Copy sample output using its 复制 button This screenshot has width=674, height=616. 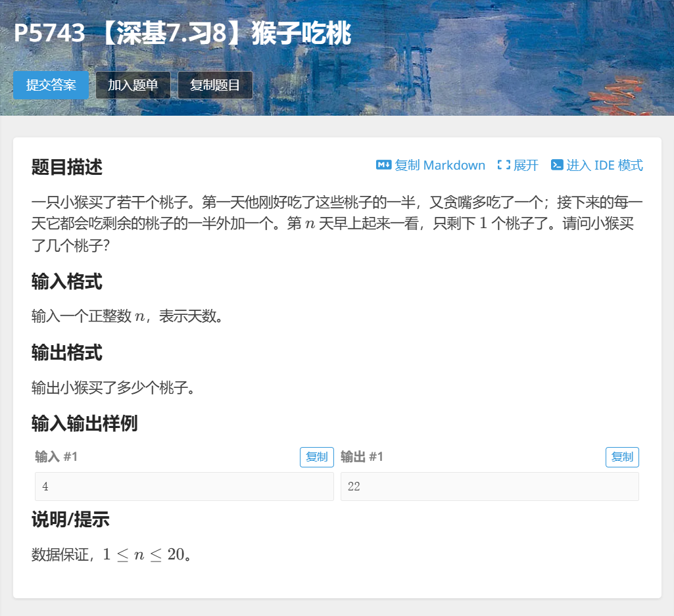pos(622,456)
